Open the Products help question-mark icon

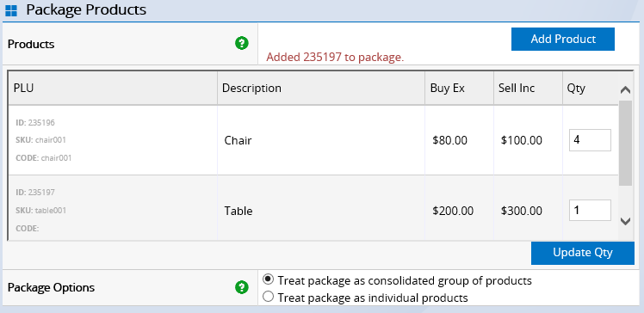tap(242, 43)
